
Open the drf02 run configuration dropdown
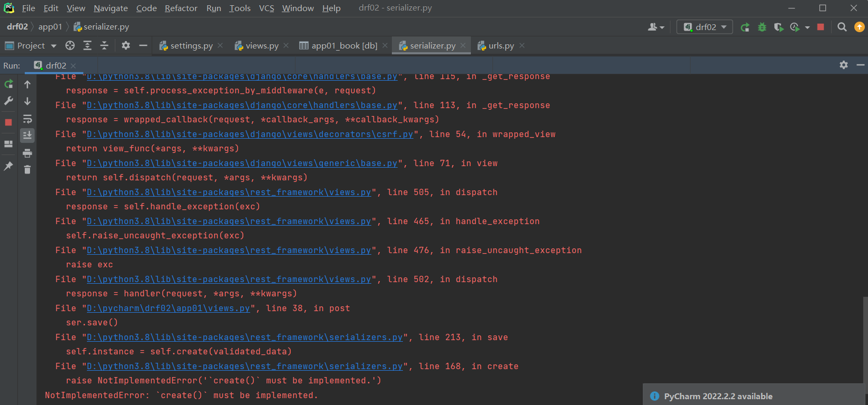(705, 27)
